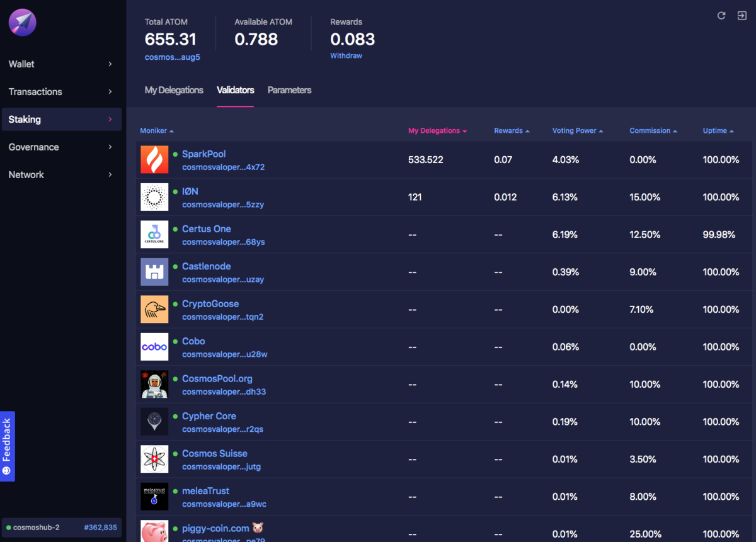Open the SparkPool validator name
Screen dimensions: 756x542
(x=204, y=154)
